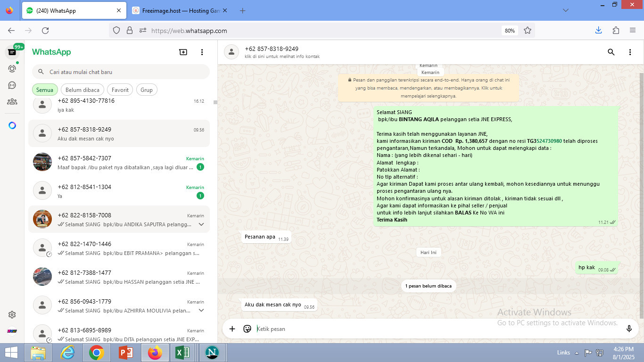Viewport: 644px width, 362px height.
Task: Click the contact avatar in chat header
Action: click(231, 52)
